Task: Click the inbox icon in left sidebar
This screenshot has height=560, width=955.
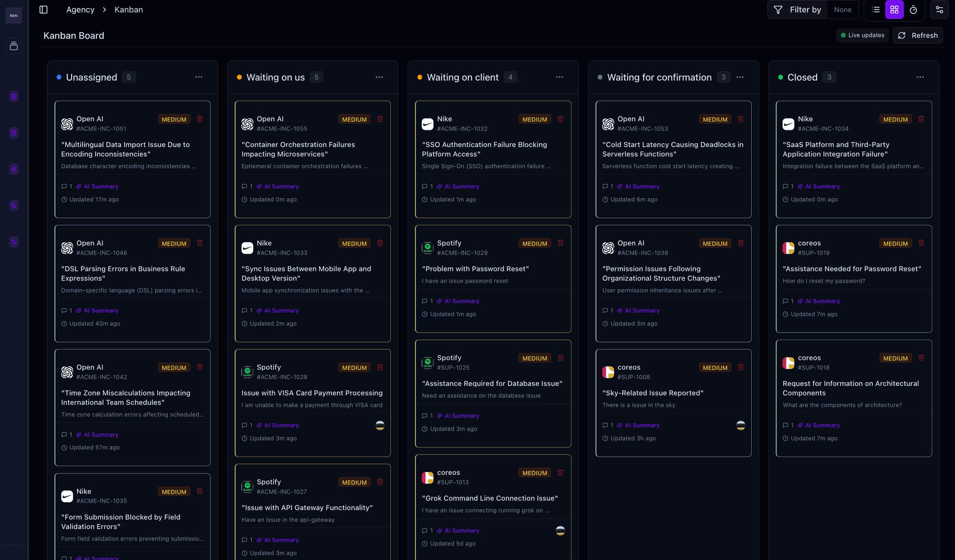Action: click(14, 46)
